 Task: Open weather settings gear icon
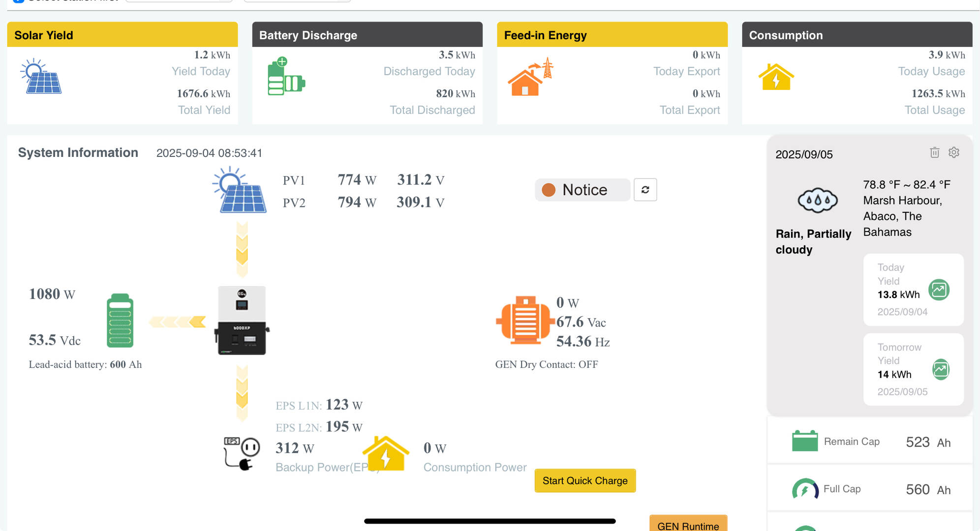(x=953, y=152)
